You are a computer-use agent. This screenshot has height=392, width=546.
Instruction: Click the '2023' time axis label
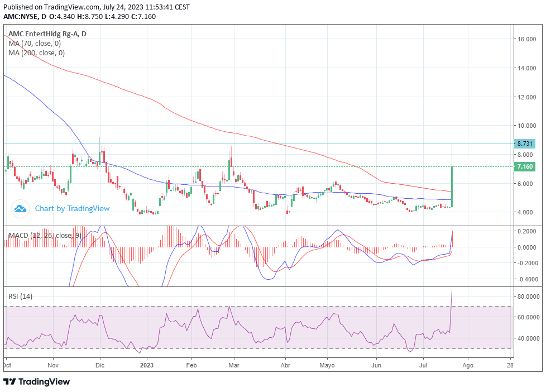tap(147, 365)
